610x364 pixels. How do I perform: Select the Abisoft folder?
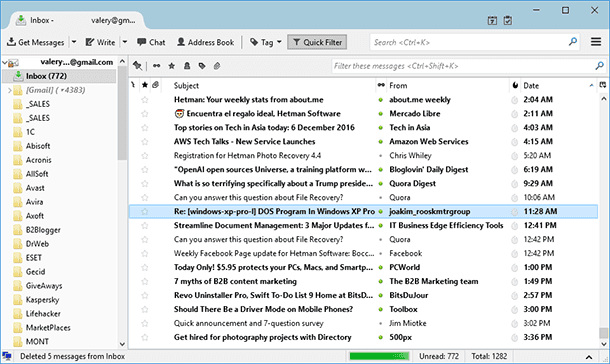tap(38, 146)
